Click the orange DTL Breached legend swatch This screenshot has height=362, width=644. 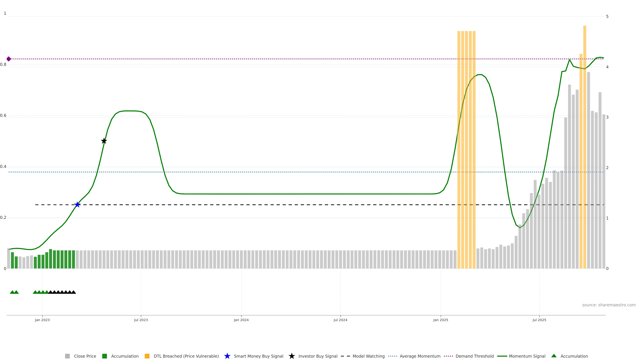(147, 356)
